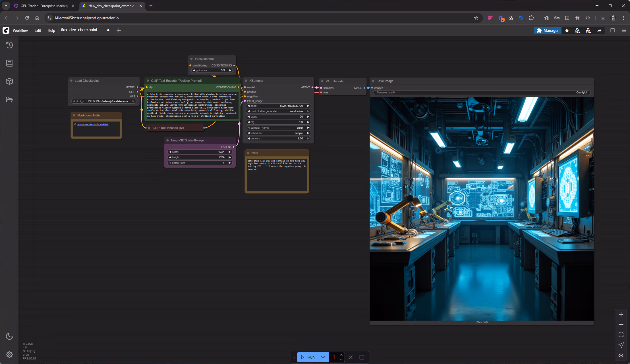
Task: Open the workflows folder in the sidebar
Action: (9, 99)
